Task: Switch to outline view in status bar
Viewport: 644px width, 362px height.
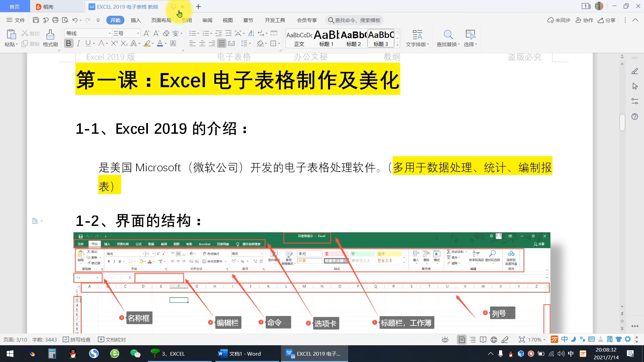Action: (x=473, y=340)
